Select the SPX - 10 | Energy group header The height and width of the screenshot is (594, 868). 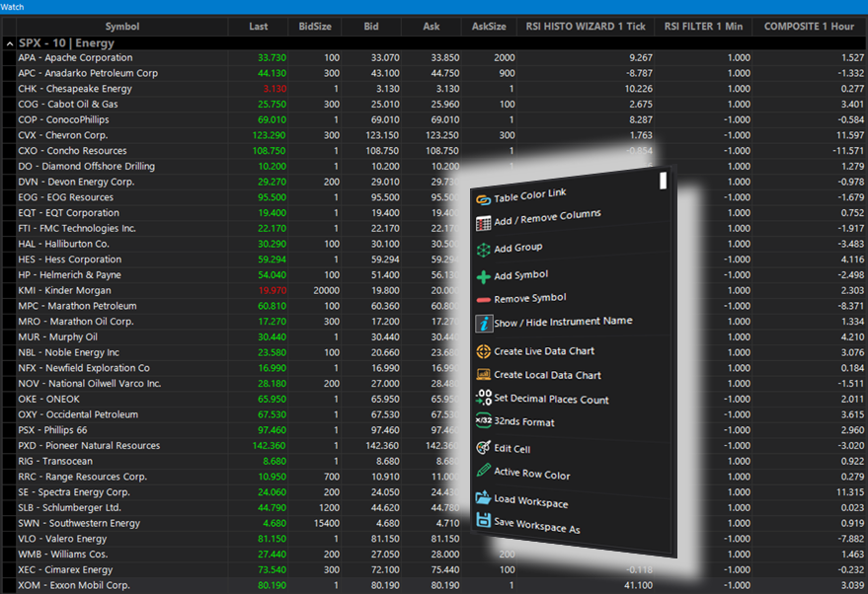(x=66, y=43)
